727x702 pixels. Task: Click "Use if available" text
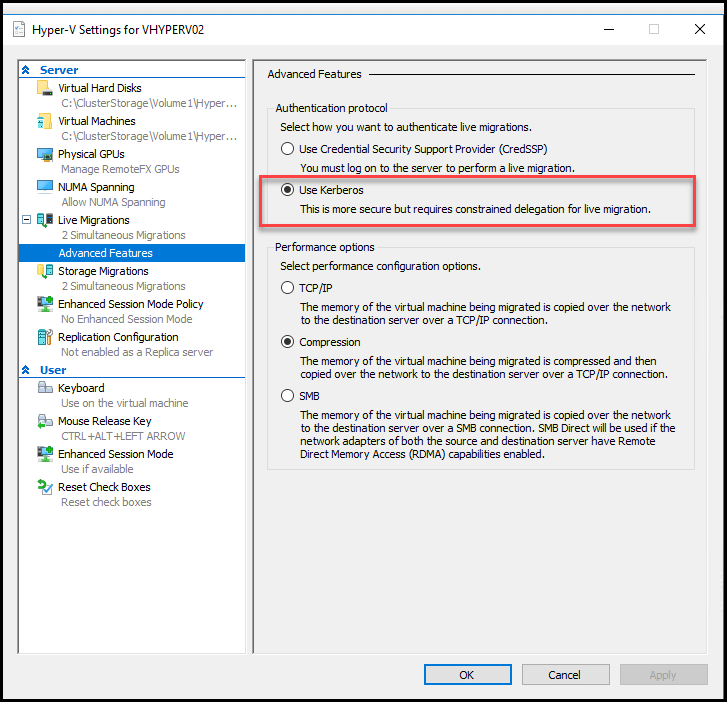click(x=97, y=469)
